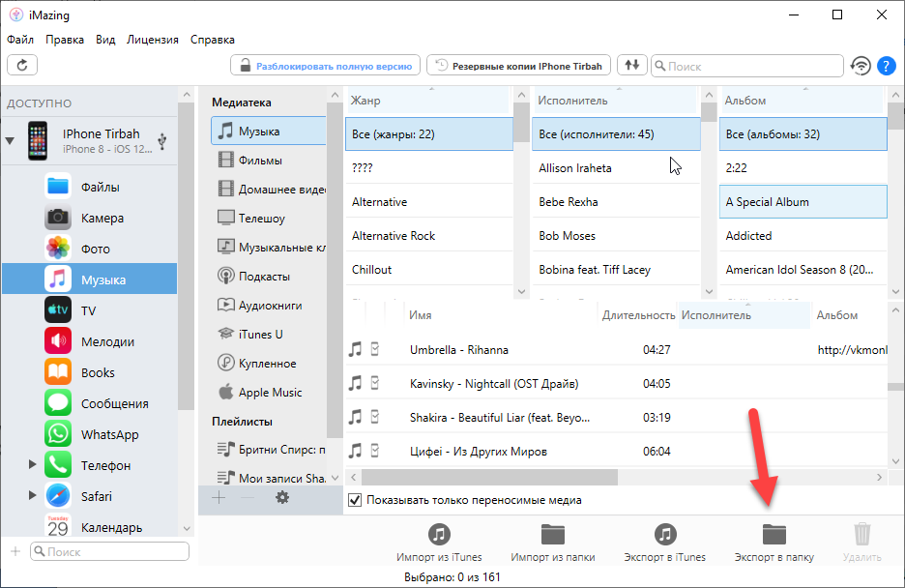The image size is (905, 588).
Task: Toggle checkbox for Kavinsky - Nightcall track
Action: point(375,383)
